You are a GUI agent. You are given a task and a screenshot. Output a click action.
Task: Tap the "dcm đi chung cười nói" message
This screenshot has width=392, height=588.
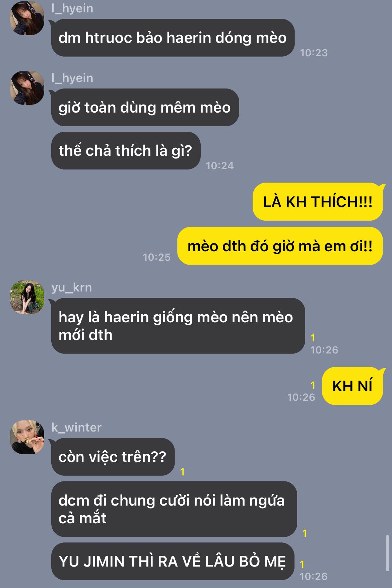coord(174,509)
